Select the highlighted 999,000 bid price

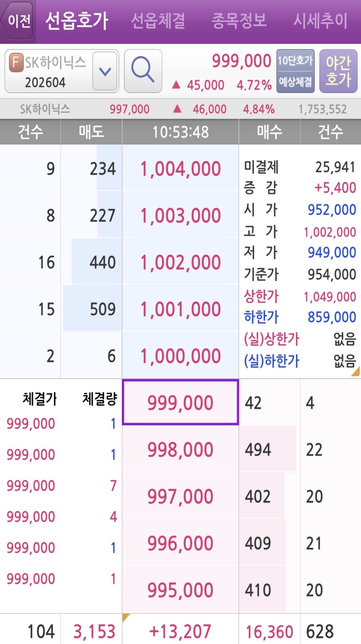180,402
